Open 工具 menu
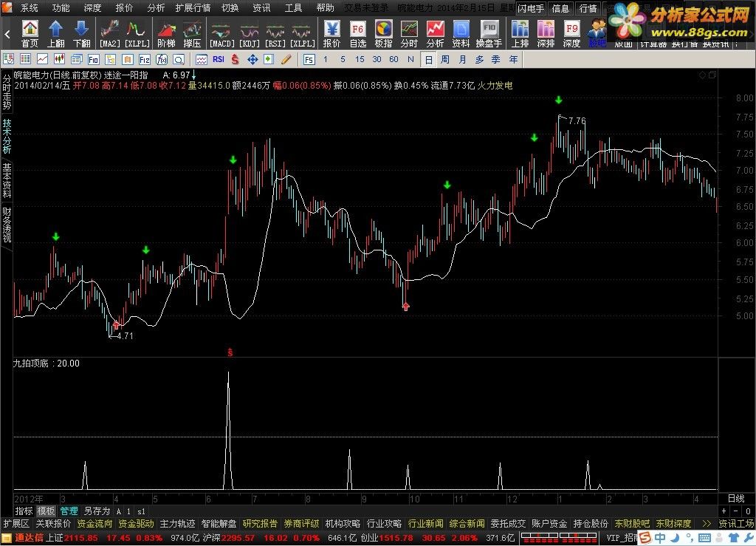The width and height of the screenshot is (756, 546). coord(292,7)
